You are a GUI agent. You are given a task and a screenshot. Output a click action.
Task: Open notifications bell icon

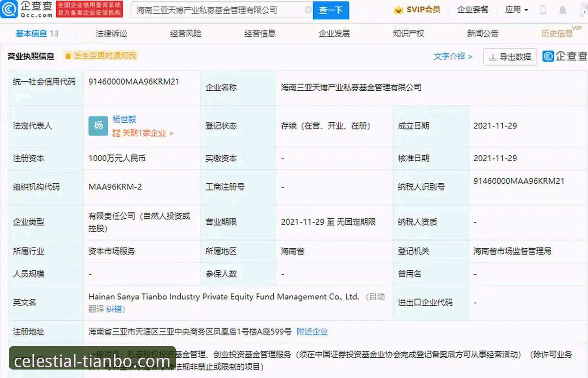563,10
